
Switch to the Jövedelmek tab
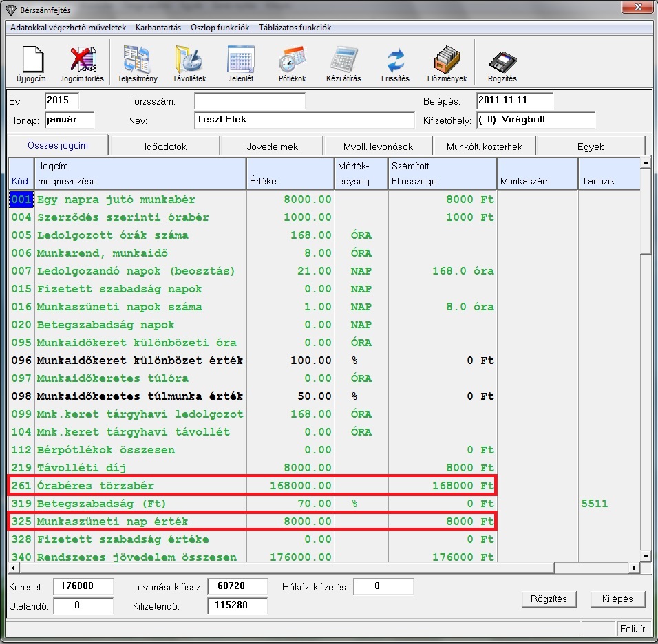point(272,147)
